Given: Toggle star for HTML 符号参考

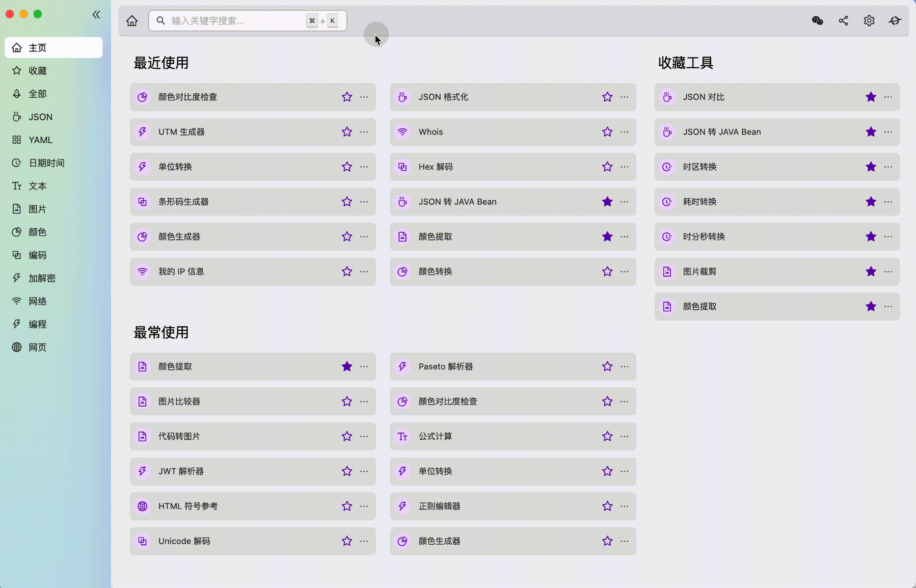Looking at the screenshot, I should [347, 506].
